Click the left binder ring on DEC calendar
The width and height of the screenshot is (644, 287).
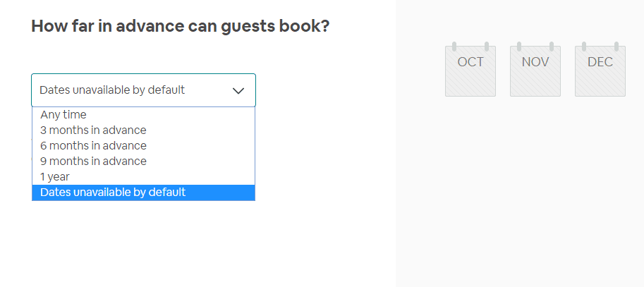click(x=584, y=47)
